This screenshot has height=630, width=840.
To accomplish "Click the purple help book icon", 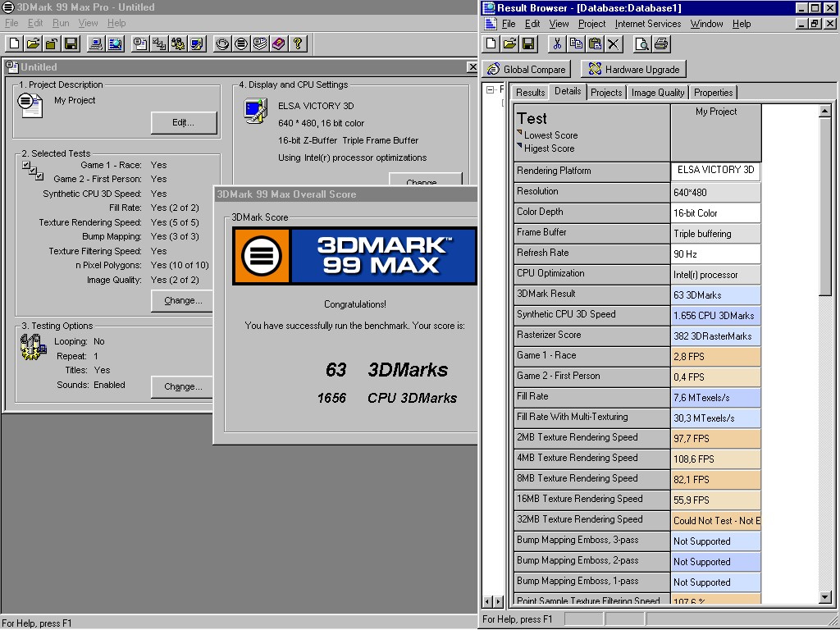I will pyautogui.click(x=279, y=44).
